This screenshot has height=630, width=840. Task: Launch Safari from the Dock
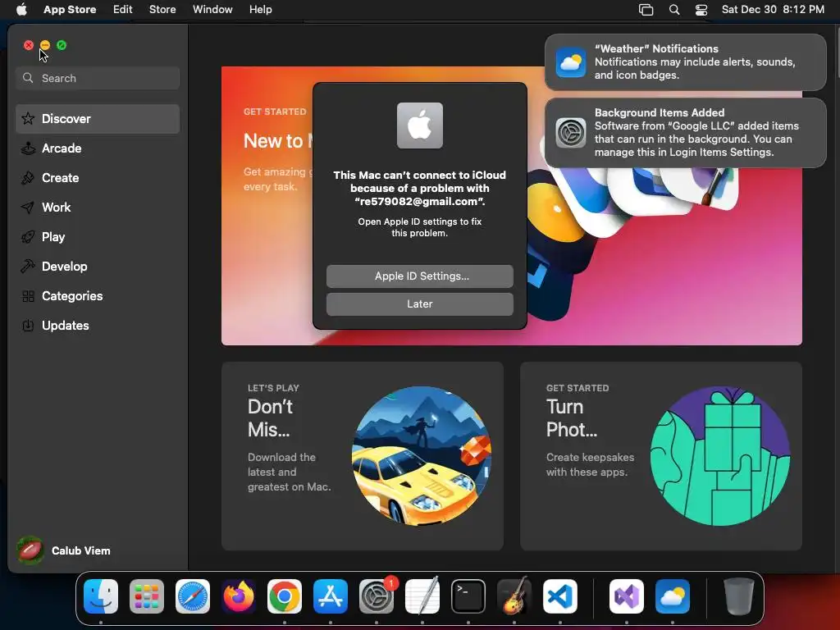pos(193,596)
